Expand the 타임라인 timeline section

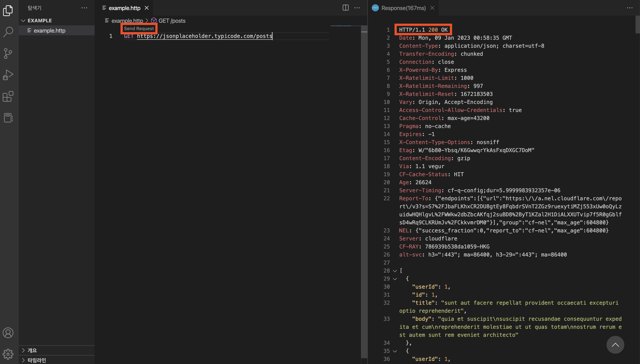pyautogui.click(x=57, y=360)
